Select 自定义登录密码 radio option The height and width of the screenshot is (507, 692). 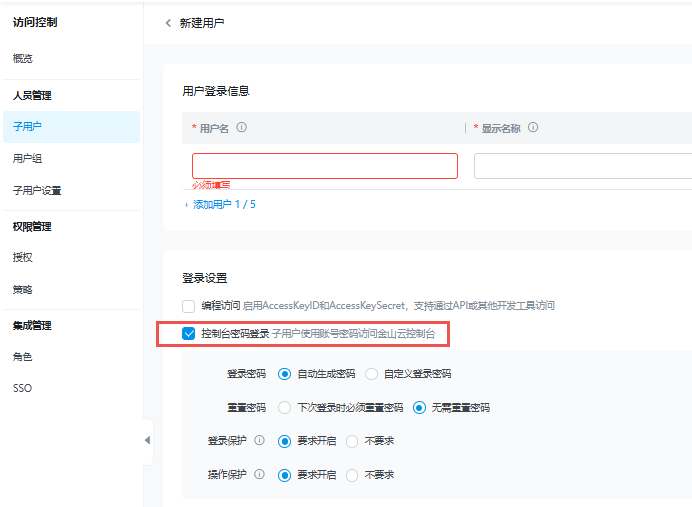[372, 374]
